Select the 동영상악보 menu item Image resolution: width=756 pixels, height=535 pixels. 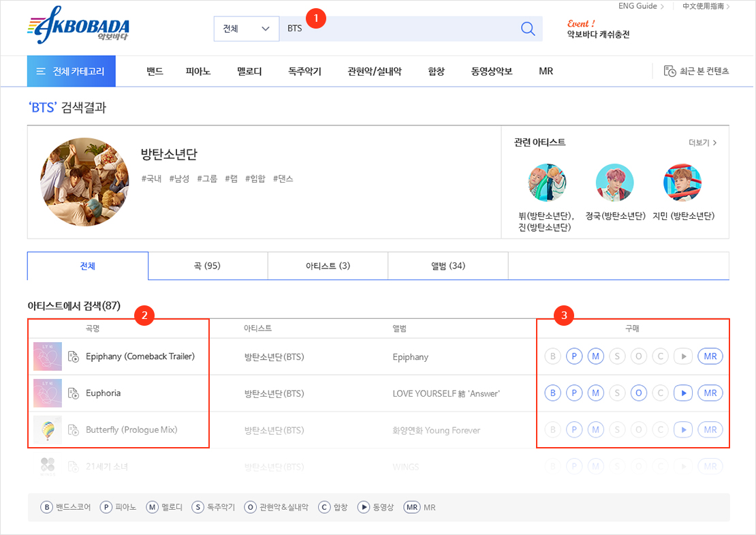[x=492, y=72]
